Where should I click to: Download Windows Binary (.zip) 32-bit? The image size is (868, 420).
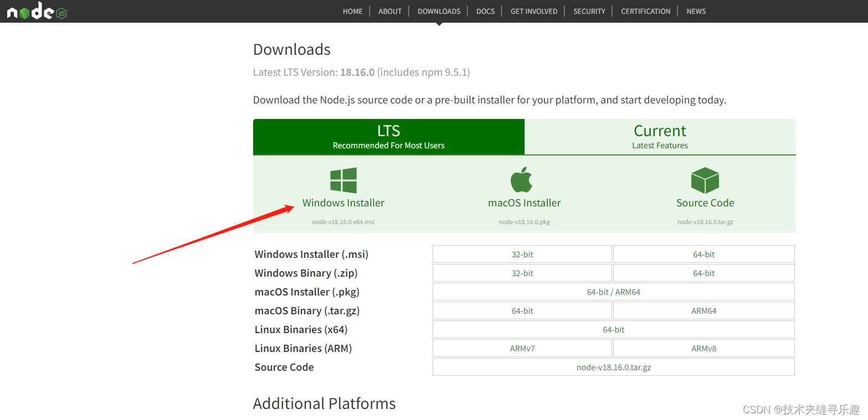point(522,273)
